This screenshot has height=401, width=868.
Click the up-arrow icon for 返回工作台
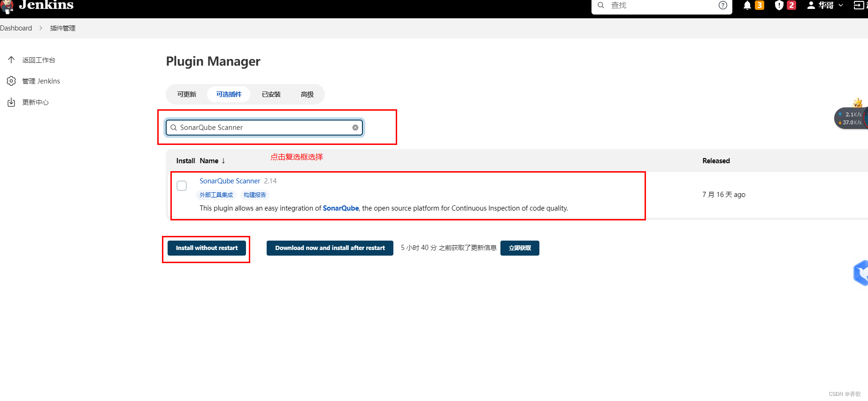[11, 60]
